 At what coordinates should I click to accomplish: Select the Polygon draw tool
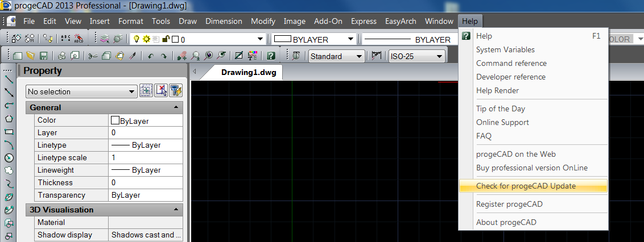point(9,119)
